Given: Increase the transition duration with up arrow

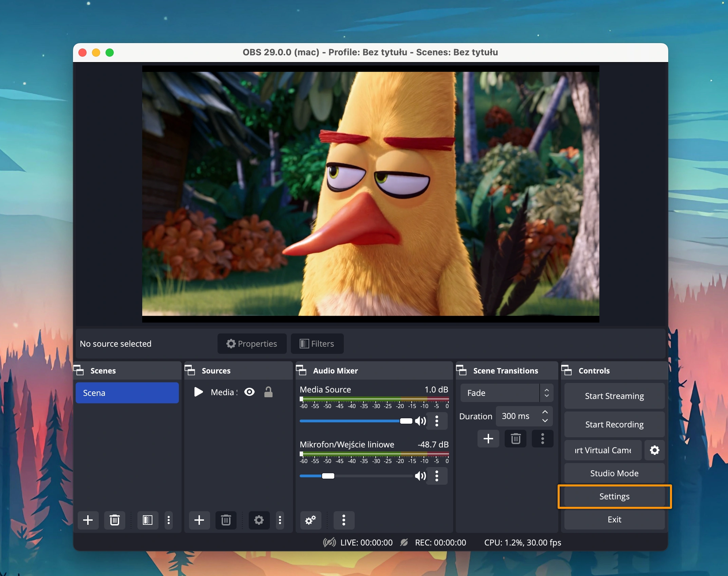Looking at the screenshot, I should [545, 412].
